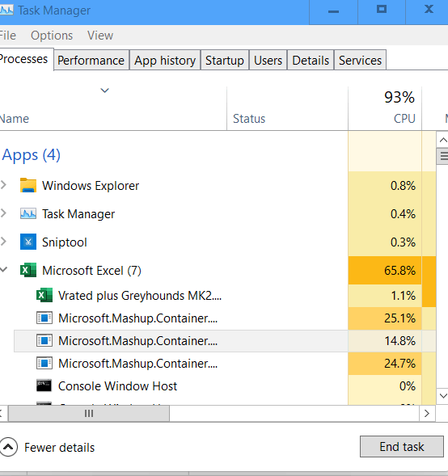
Task: Click the icon of the 25.1% Mashup Container
Action: (44, 318)
